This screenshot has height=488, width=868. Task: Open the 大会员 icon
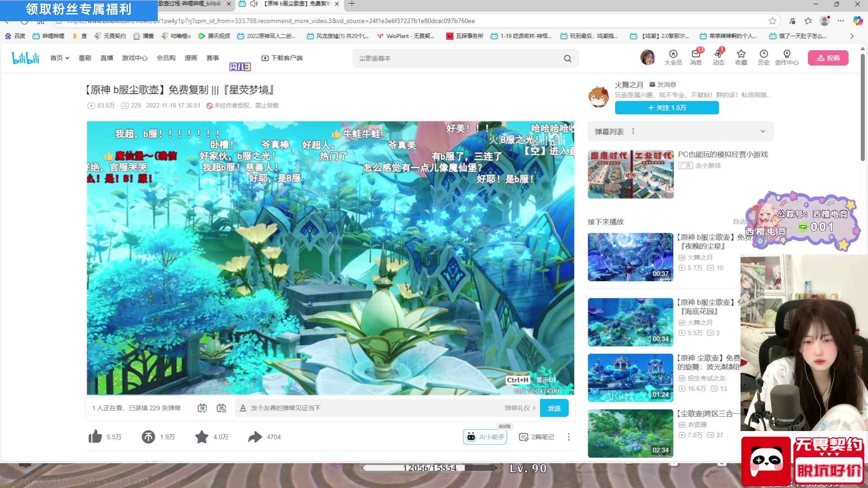pyautogui.click(x=673, y=57)
